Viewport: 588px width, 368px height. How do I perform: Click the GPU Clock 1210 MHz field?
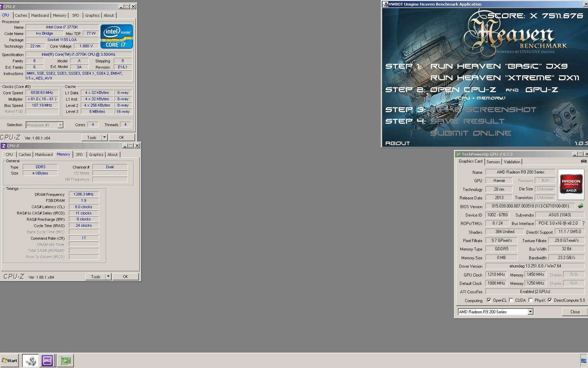496,274
